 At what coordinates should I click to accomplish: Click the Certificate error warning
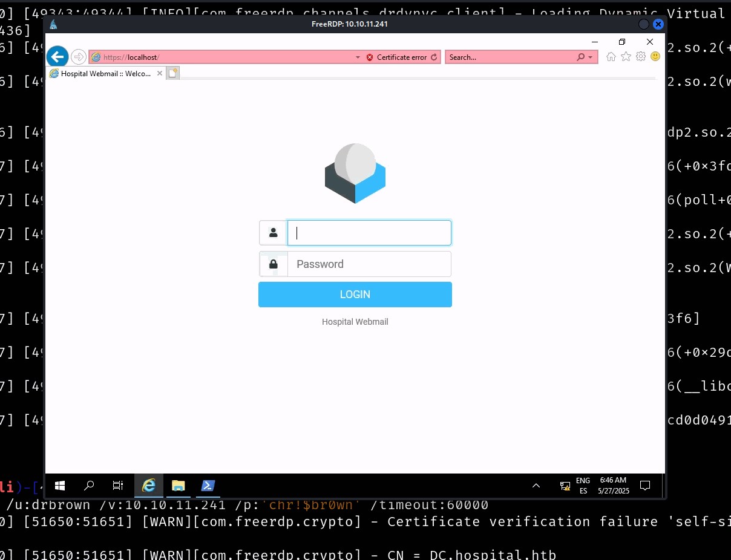coord(396,57)
